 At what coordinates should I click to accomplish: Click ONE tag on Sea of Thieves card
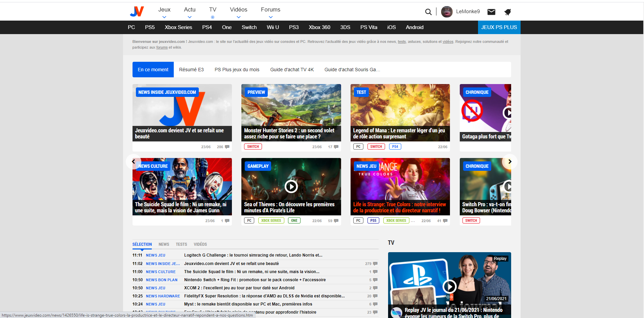294,220
